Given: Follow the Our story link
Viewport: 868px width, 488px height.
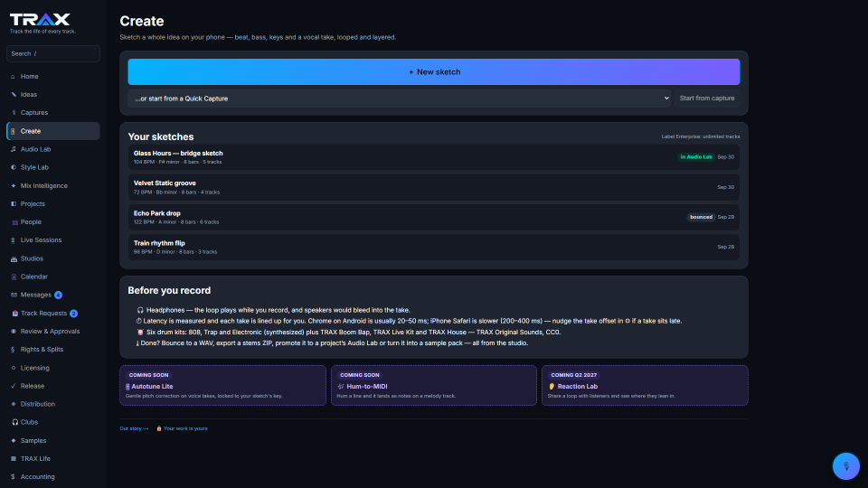Looking at the screenshot, I should point(134,428).
